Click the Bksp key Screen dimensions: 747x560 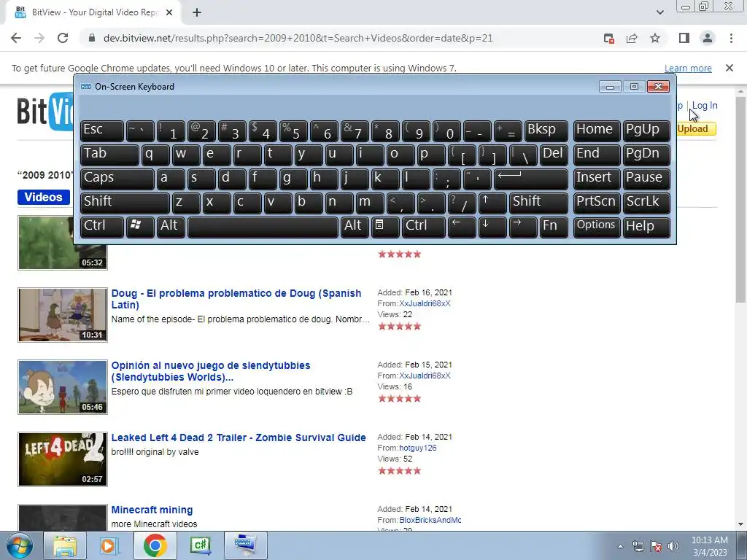pos(546,131)
